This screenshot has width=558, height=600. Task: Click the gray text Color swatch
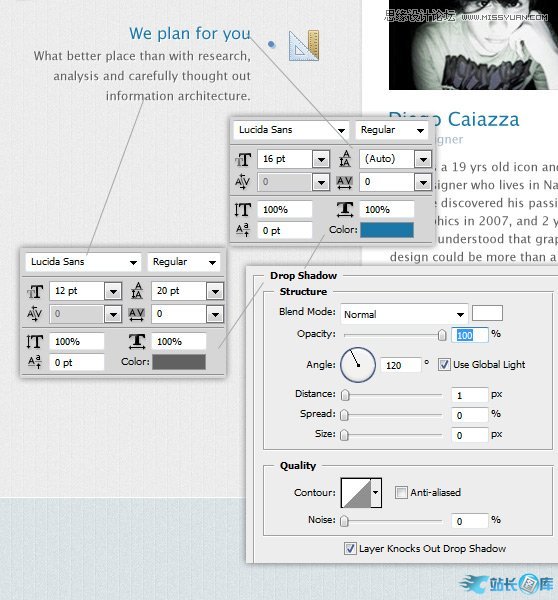tap(179, 362)
